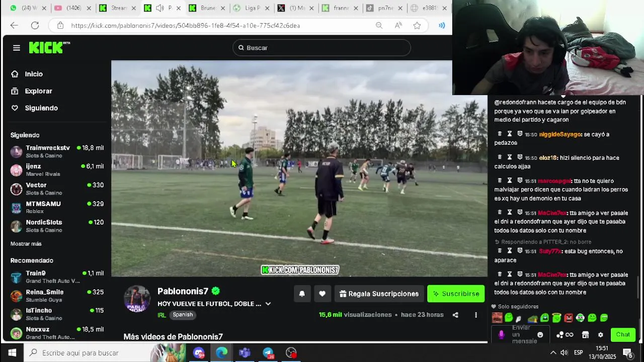Open Telegram from the taskbar

click(x=268, y=353)
